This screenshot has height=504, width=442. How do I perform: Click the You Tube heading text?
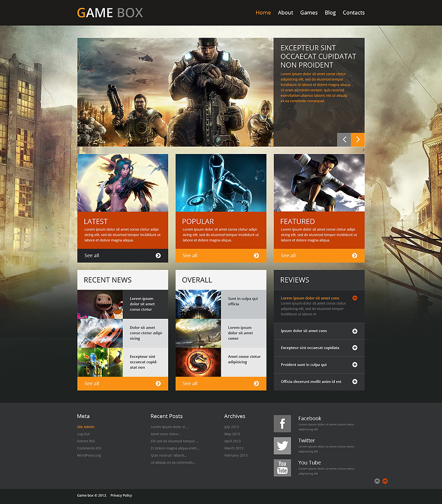[x=309, y=463]
